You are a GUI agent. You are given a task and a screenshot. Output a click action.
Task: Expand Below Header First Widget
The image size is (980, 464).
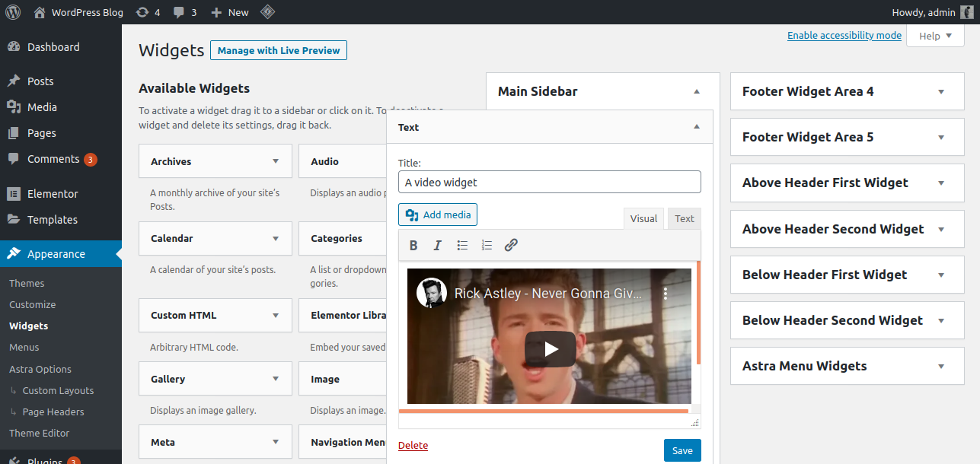click(941, 275)
